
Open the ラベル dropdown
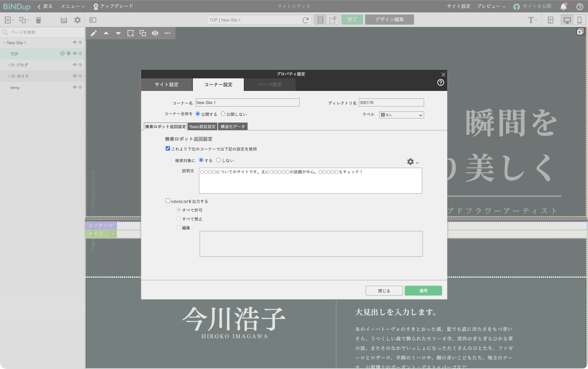tap(401, 115)
